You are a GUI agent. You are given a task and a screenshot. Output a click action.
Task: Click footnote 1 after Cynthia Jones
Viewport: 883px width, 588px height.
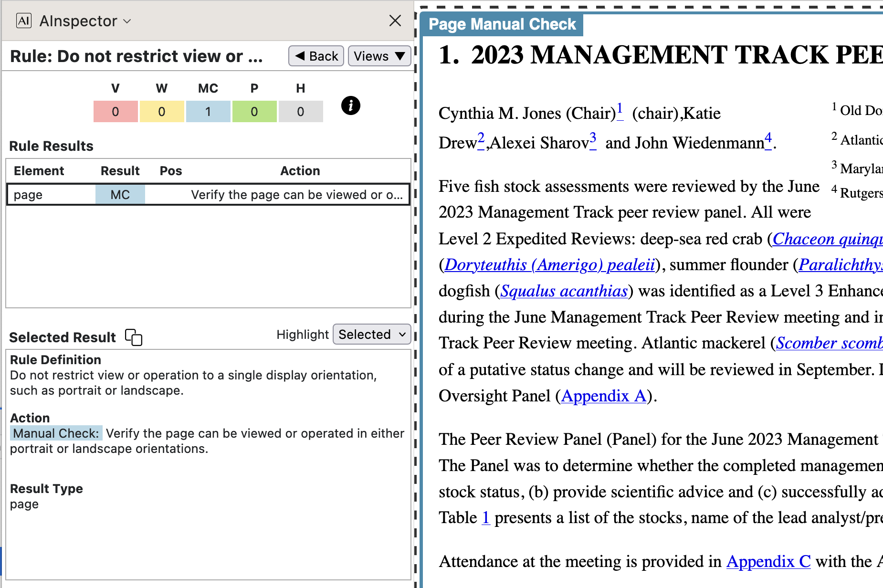tap(620, 110)
